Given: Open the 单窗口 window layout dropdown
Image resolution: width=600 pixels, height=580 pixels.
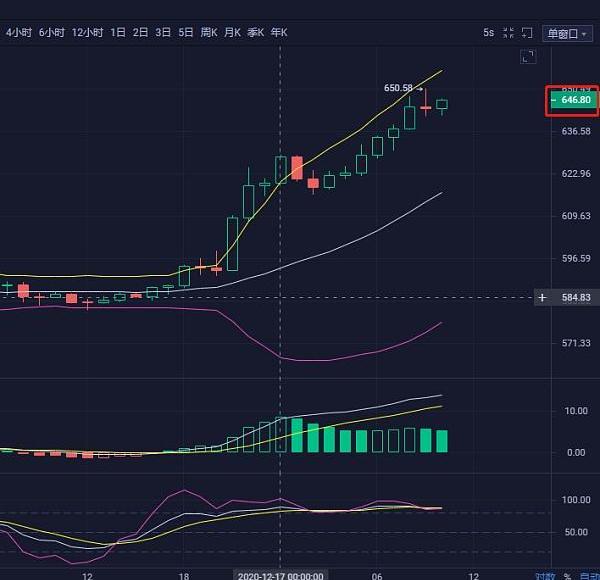Looking at the screenshot, I should tap(568, 33).
